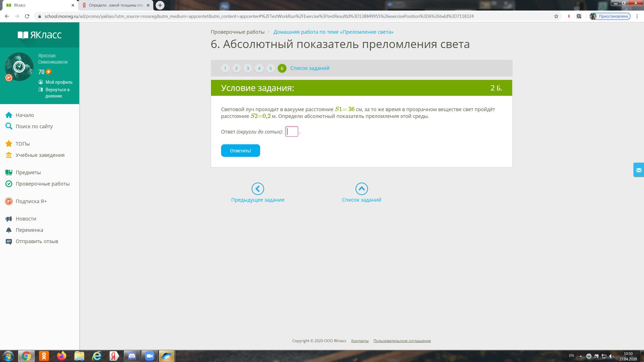Open the envelope feedback tab on right edge
The image size is (644, 362).
coord(638,170)
